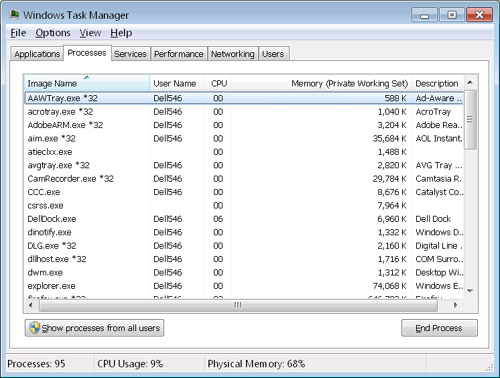500x378 pixels.
Task: Select the Processes tab
Action: point(87,53)
